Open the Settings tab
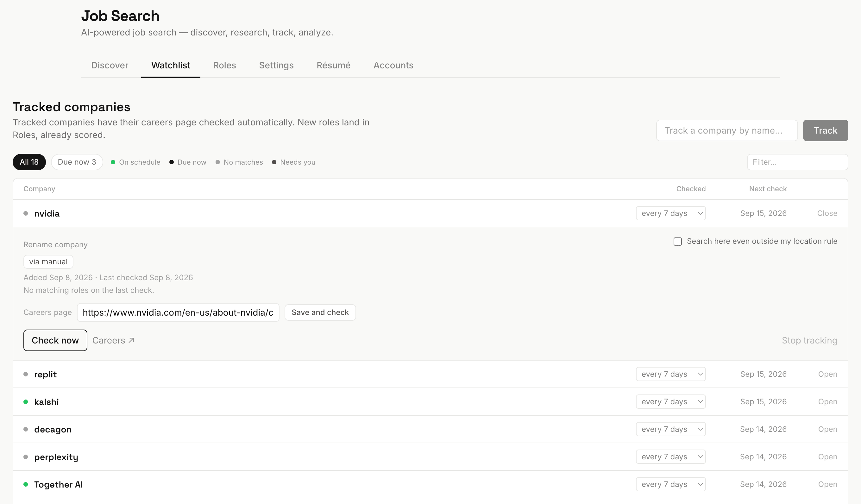This screenshot has width=861, height=504. click(x=276, y=65)
